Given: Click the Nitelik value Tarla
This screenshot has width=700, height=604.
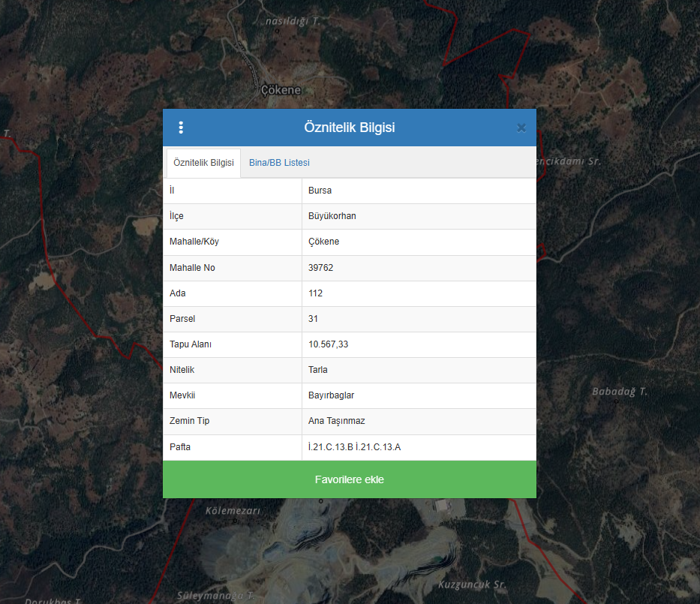Looking at the screenshot, I should pyautogui.click(x=318, y=370).
